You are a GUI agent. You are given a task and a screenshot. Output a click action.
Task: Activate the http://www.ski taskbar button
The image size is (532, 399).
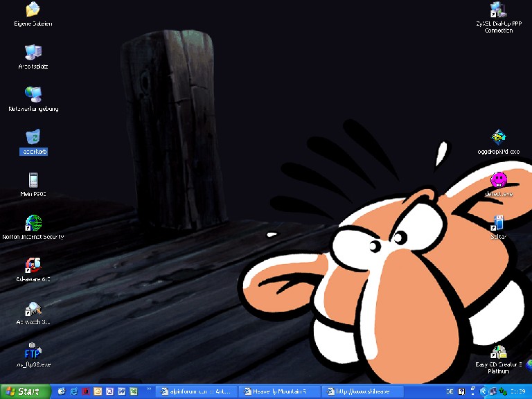[x=362, y=391]
